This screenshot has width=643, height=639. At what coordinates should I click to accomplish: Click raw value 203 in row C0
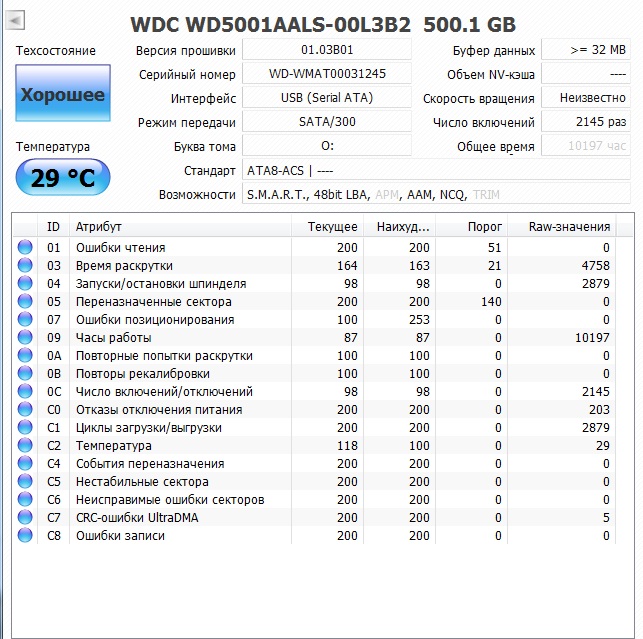tap(599, 409)
